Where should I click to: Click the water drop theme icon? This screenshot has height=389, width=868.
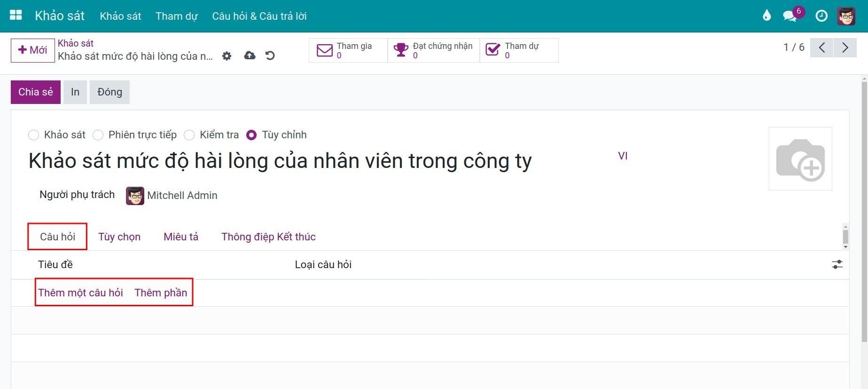(766, 16)
